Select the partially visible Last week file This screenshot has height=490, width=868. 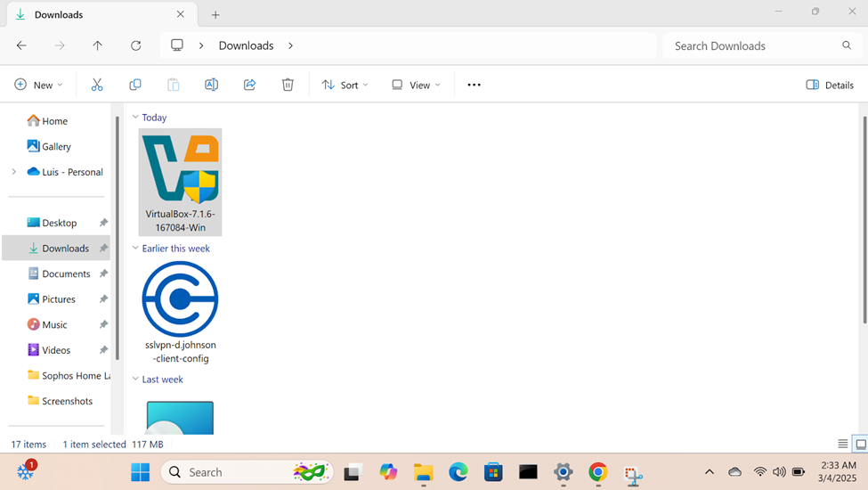[x=180, y=418]
